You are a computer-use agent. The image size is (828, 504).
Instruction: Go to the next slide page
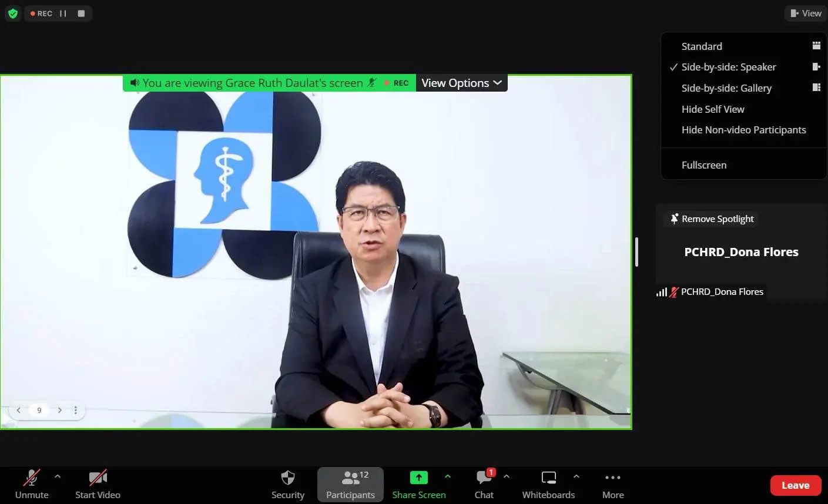click(59, 410)
